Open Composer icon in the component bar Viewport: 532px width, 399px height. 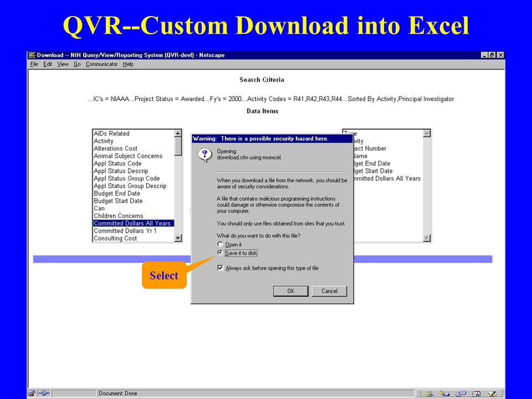(492, 393)
